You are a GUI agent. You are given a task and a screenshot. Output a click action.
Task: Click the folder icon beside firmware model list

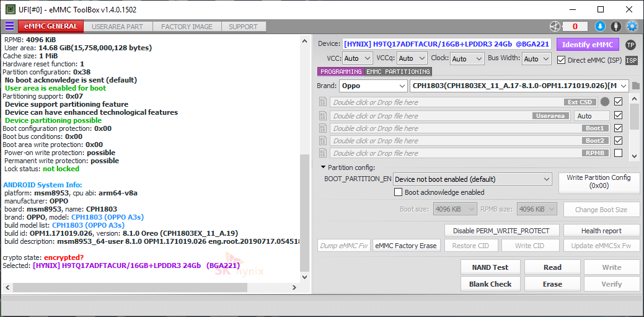[x=636, y=86]
